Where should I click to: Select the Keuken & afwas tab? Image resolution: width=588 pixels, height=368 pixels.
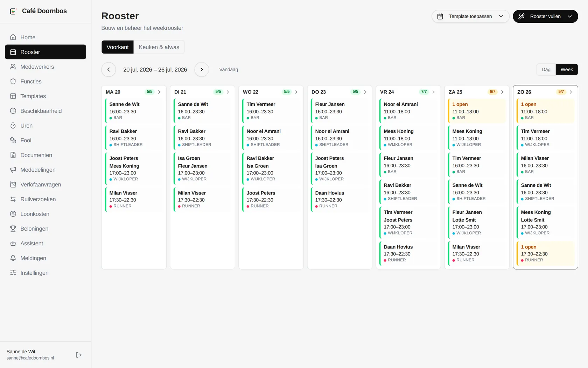159,47
